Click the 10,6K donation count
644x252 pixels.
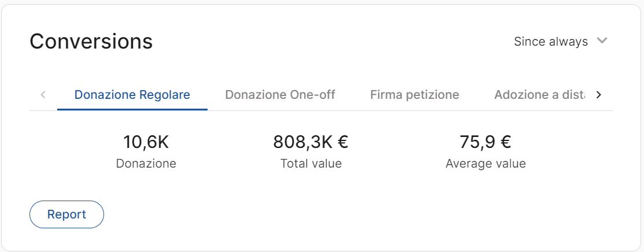pyautogui.click(x=146, y=142)
